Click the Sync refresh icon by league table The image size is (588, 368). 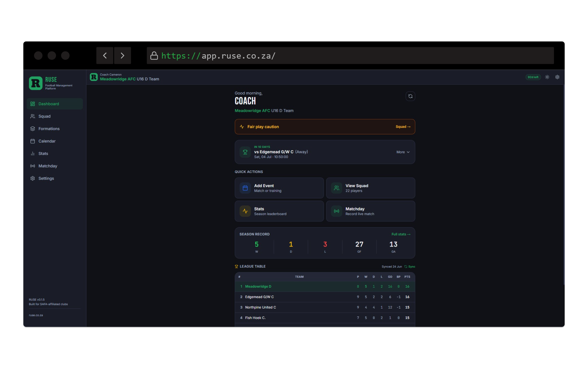[406, 267]
